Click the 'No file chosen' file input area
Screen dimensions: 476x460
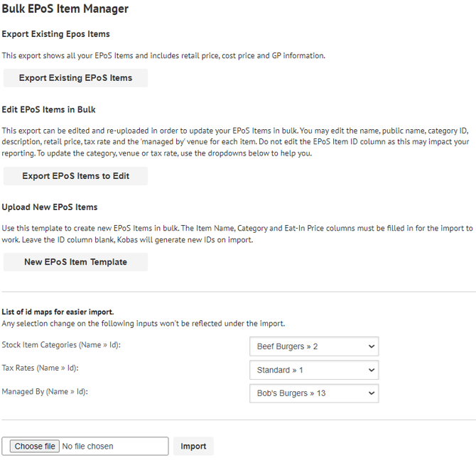[x=87, y=447]
